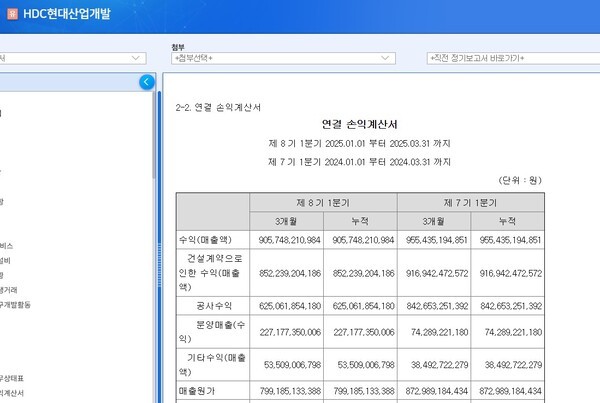Click the 7기 3개월 value 38,492,722,279

tap(439, 365)
